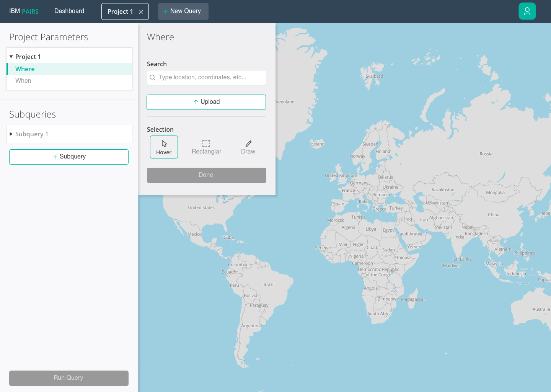Select the Draw selection tool
Viewport: 551px width, 392px height.
[x=248, y=147]
